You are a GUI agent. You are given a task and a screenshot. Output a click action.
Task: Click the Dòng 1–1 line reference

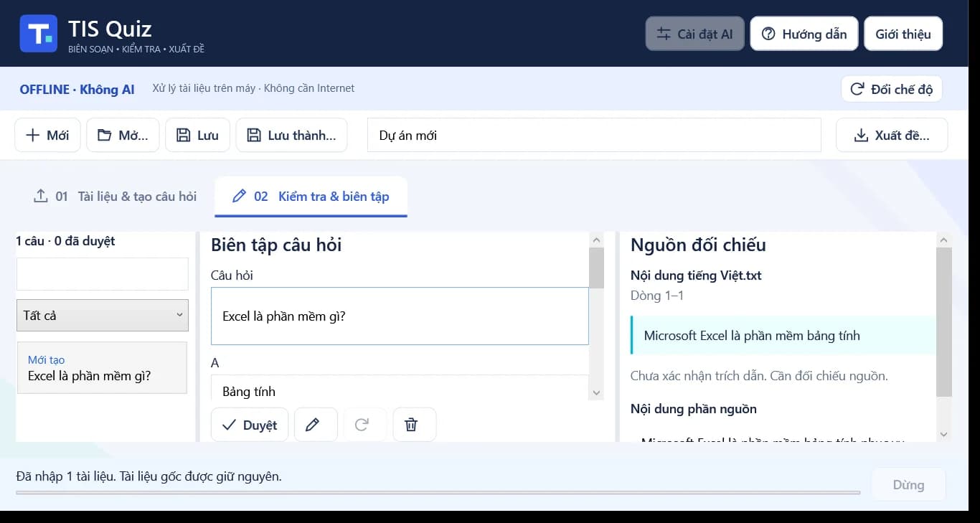click(x=657, y=296)
